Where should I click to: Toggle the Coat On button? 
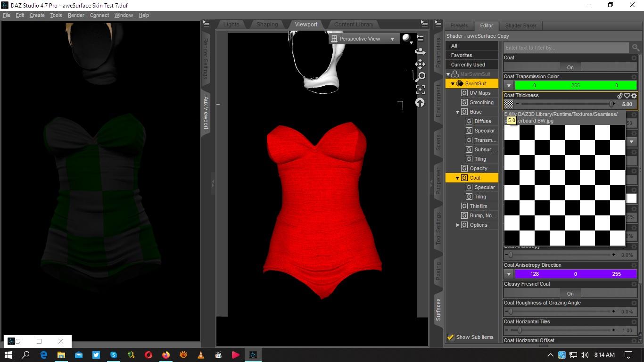click(570, 67)
